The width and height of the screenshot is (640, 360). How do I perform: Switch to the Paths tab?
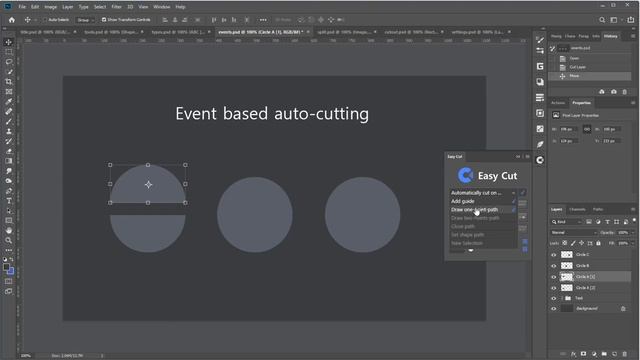tap(598, 209)
